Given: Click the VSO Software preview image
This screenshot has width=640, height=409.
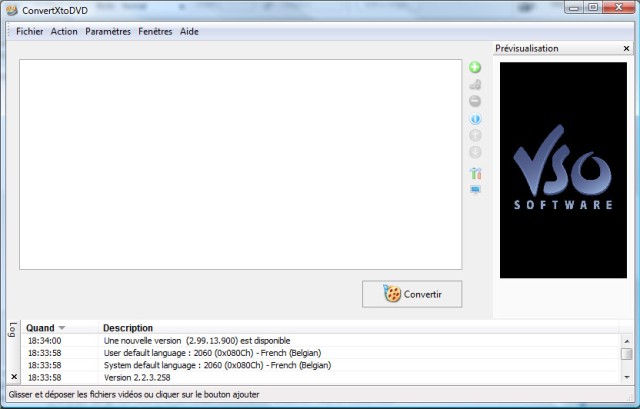Looking at the screenshot, I should pos(563,170).
